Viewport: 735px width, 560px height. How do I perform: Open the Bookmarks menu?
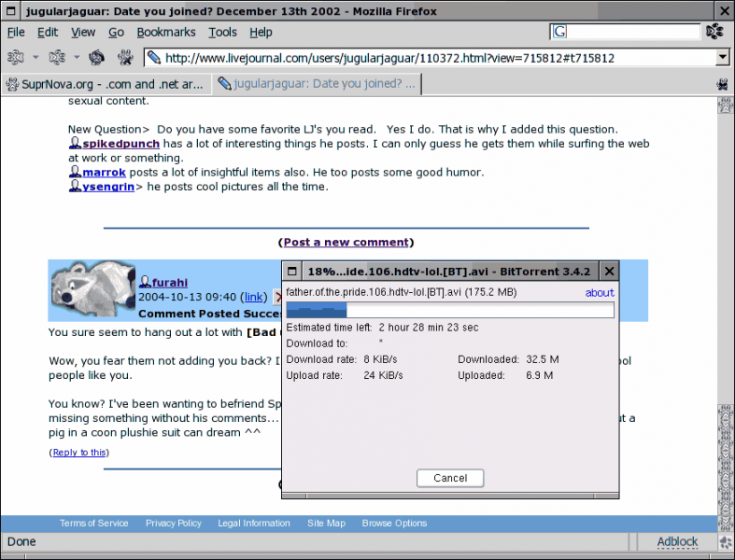(166, 32)
